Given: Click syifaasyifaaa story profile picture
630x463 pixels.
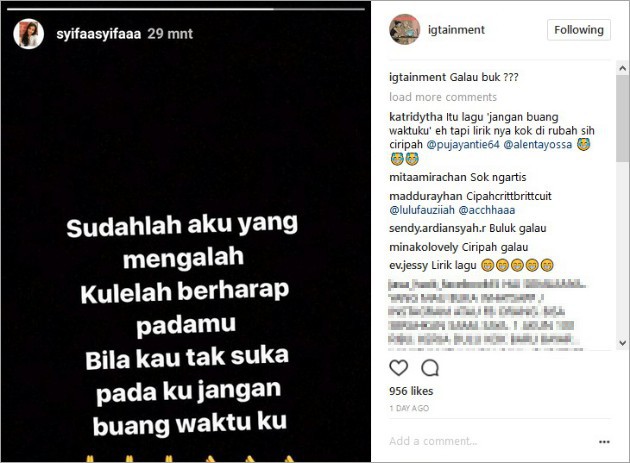Looking at the screenshot, I should click(x=29, y=34).
